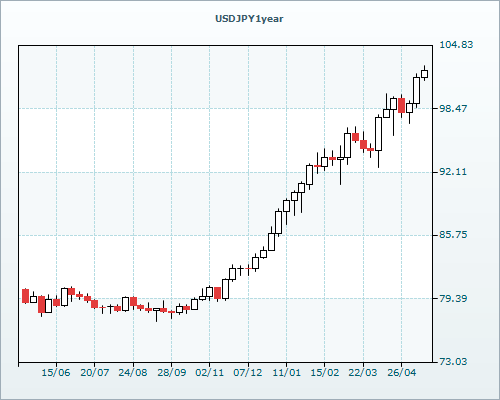
Task: Select the 79.39 price label
Action: click(x=453, y=298)
